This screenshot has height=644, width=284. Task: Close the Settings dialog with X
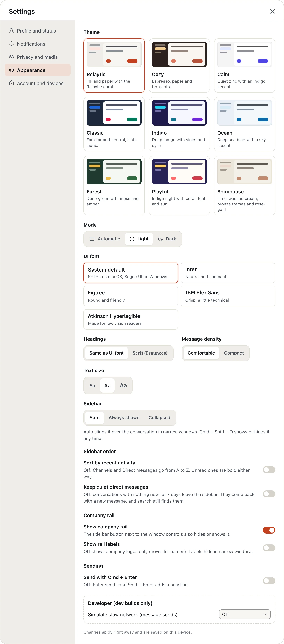pos(272,11)
